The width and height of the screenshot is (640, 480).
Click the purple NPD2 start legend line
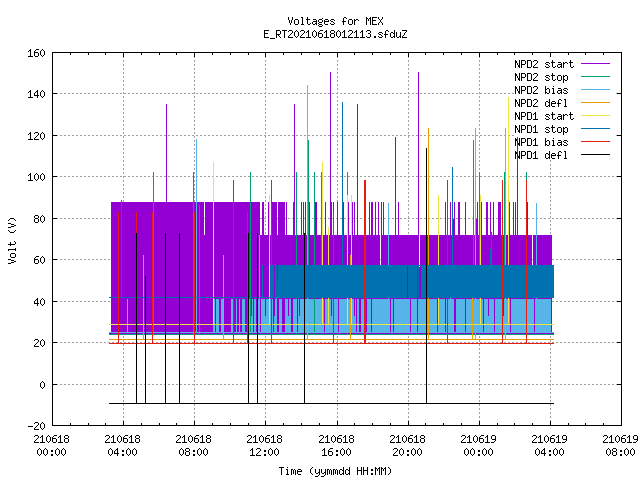click(595, 64)
